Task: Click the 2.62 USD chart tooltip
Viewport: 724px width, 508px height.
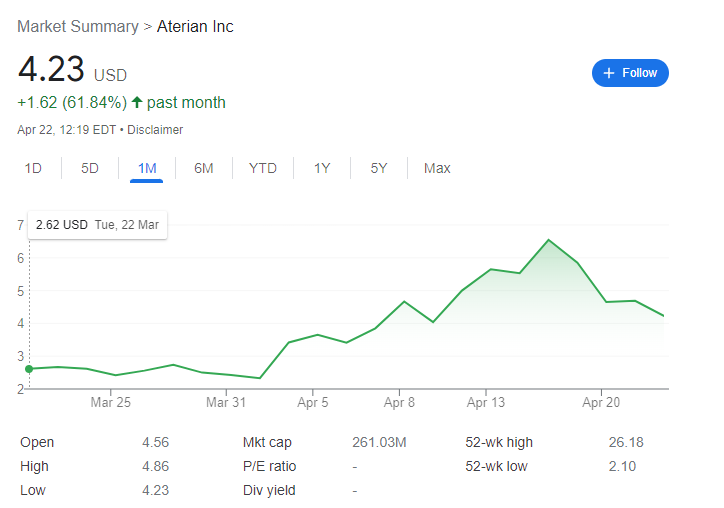Action: (97, 225)
